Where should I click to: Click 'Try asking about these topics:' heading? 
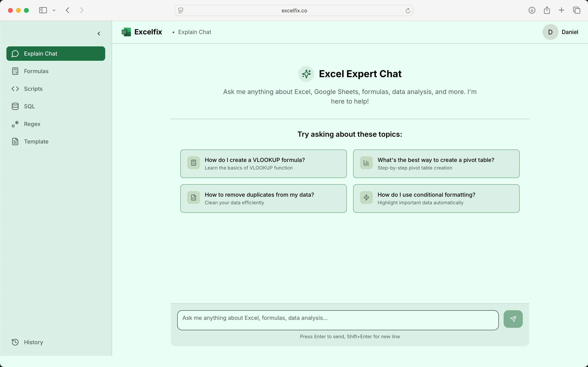point(350,134)
